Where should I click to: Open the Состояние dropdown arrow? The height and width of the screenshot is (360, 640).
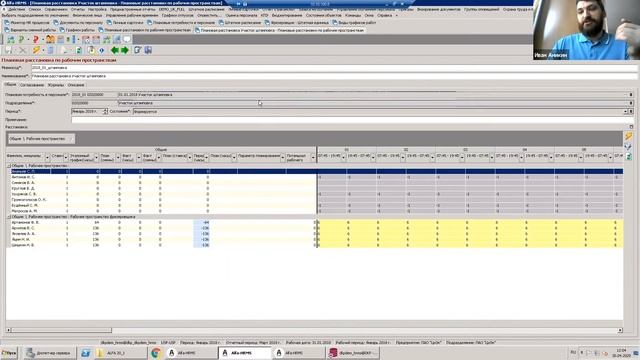[625, 111]
